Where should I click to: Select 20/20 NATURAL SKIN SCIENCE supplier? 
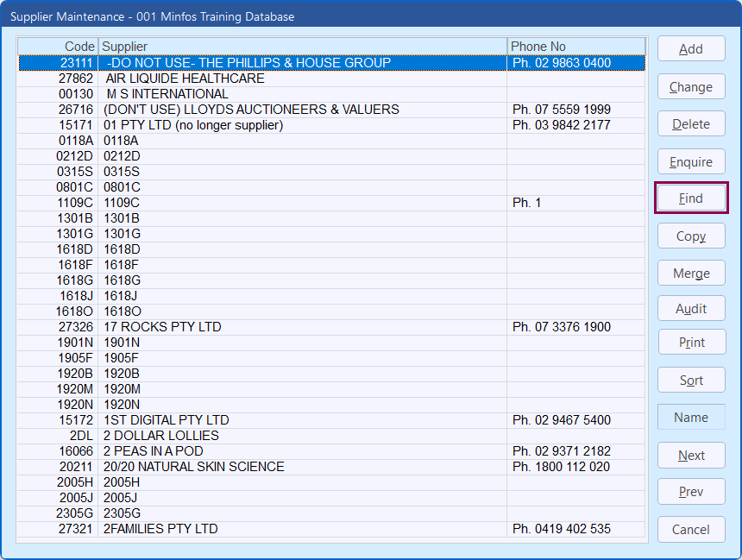point(331,467)
